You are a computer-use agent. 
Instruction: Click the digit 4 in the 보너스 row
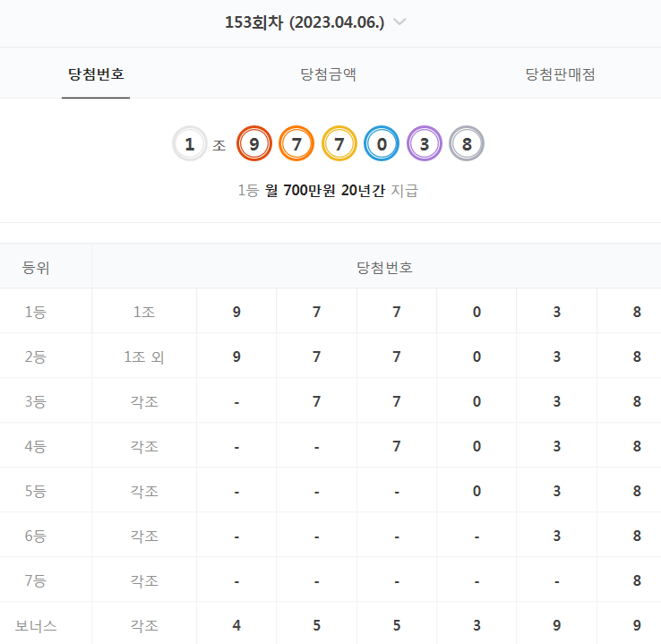click(x=236, y=625)
